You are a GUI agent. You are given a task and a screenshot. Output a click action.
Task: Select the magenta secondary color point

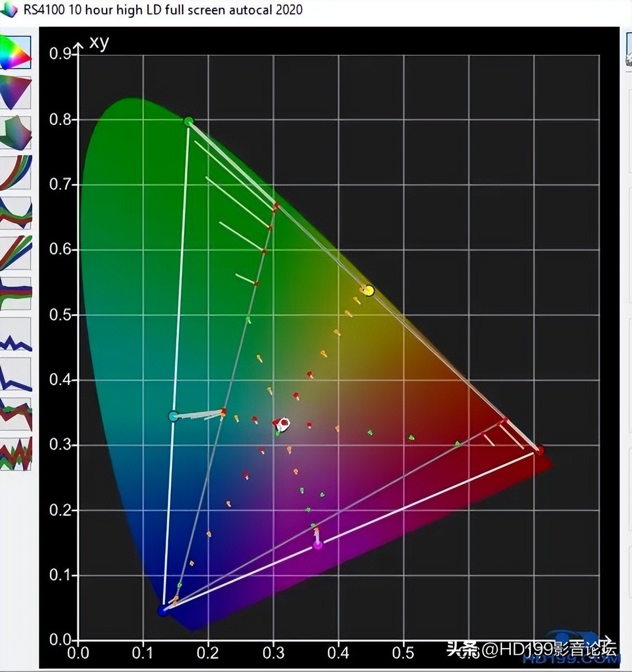point(318,544)
